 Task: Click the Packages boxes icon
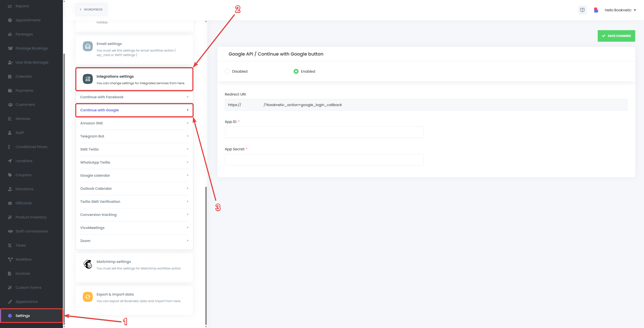(x=10, y=34)
